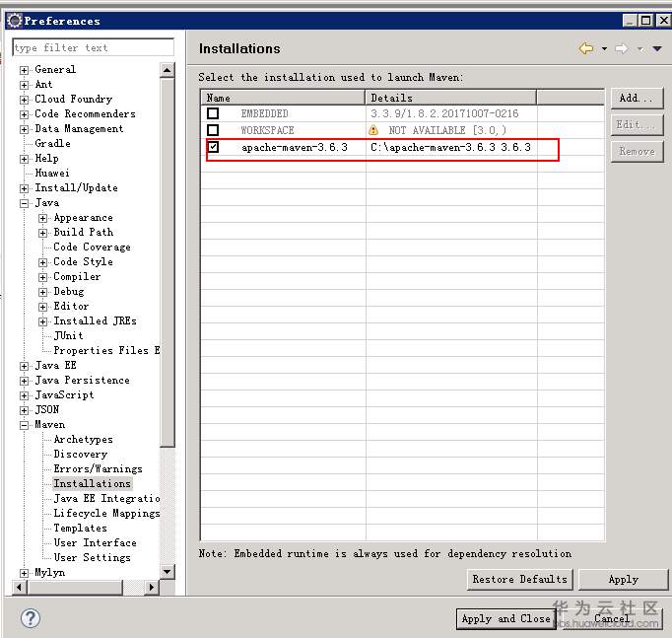Select Lifecycle Mappings under Maven
The height and width of the screenshot is (638, 672).
(106, 513)
